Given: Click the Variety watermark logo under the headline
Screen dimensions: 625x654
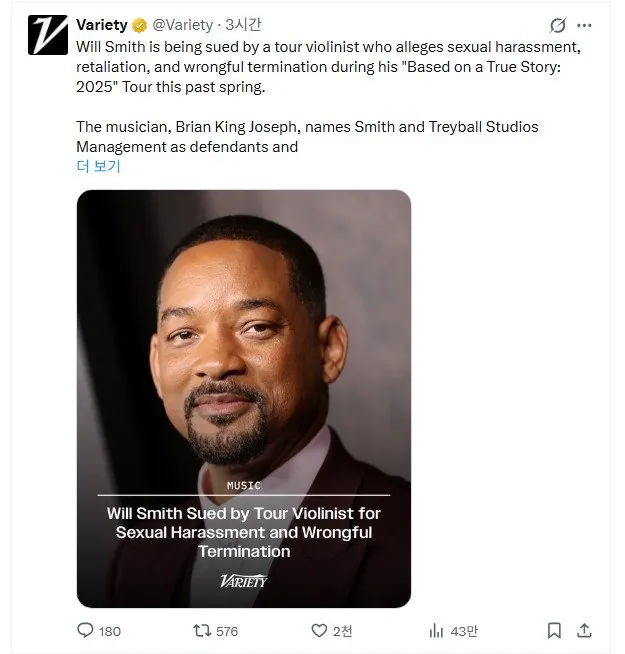Looking at the screenshot, I should (243, 581).
